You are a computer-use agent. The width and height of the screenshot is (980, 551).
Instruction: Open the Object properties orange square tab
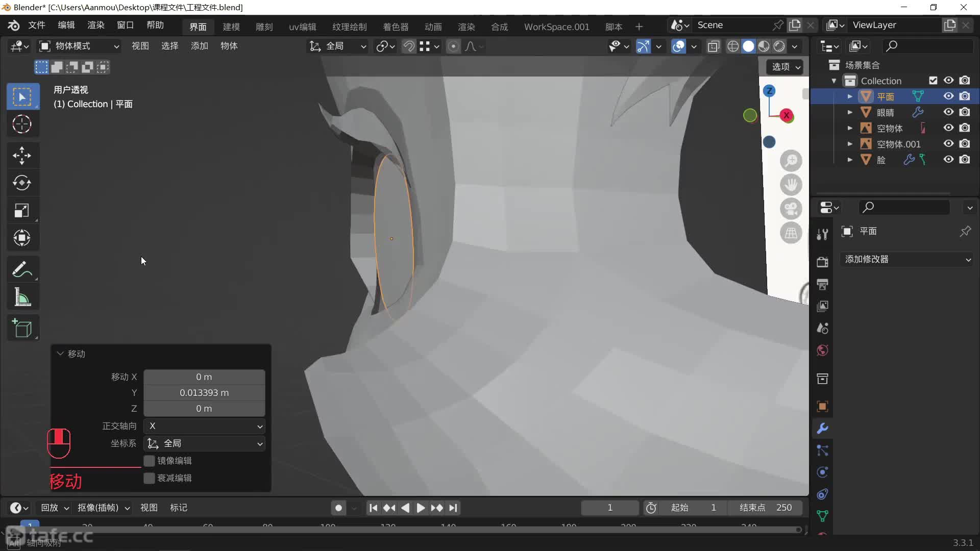pos(822,407)
